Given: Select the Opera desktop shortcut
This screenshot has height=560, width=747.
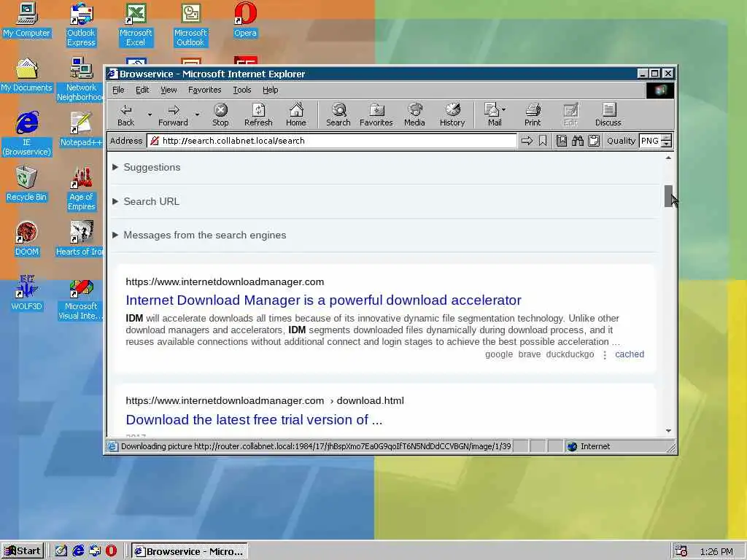Looking at the screenshot, I should (x=245, y=20).
